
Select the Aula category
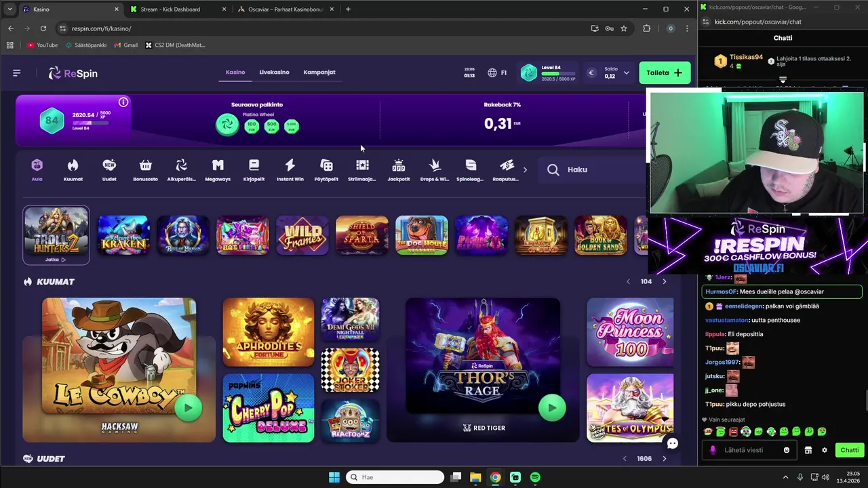(37, 170)
